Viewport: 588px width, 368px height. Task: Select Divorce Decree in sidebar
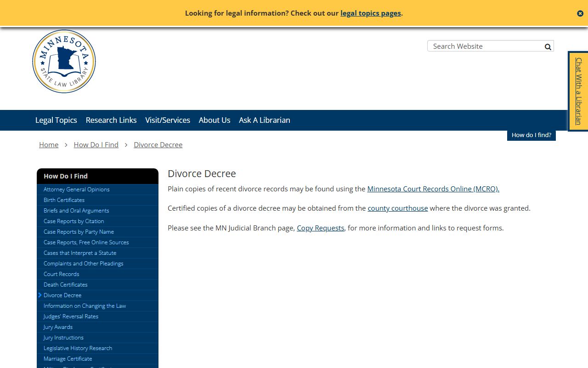(97, 295)
